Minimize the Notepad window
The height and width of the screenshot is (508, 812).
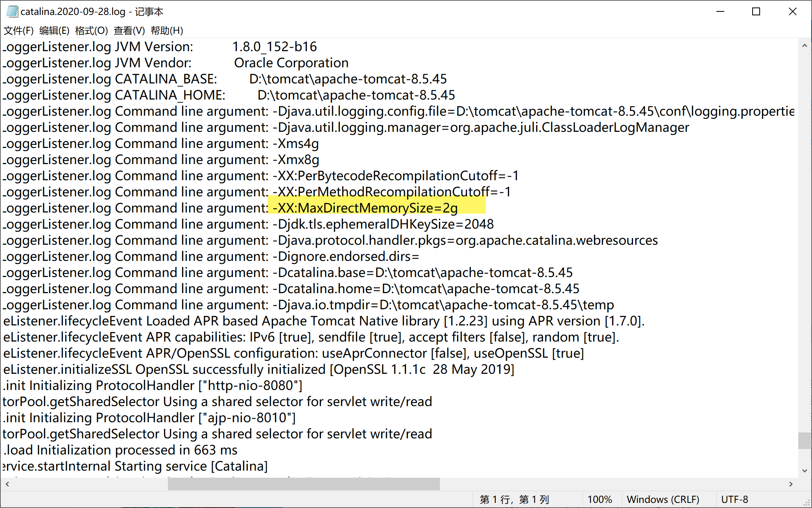click(720, 11)
